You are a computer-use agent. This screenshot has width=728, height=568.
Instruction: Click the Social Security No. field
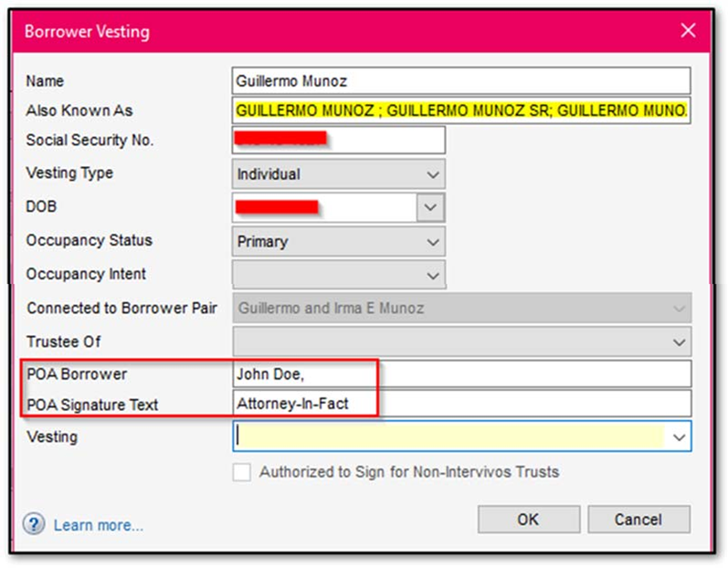pos(338,140)
